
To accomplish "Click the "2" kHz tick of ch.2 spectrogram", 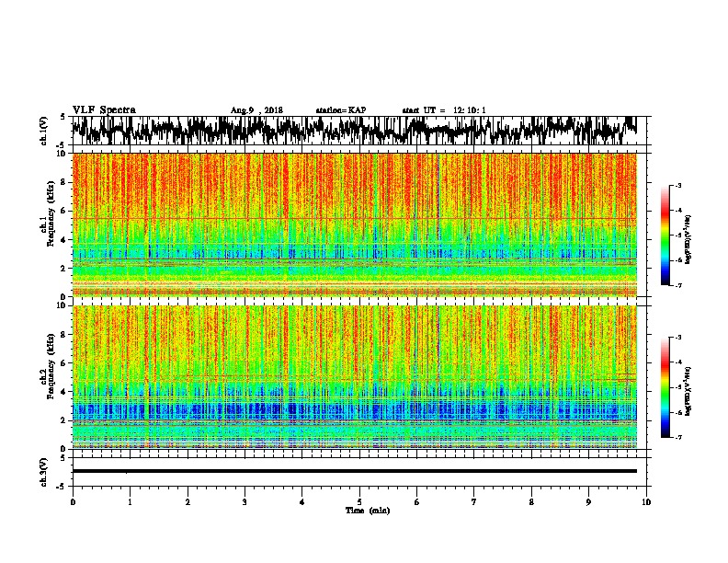I will point(63,420).
